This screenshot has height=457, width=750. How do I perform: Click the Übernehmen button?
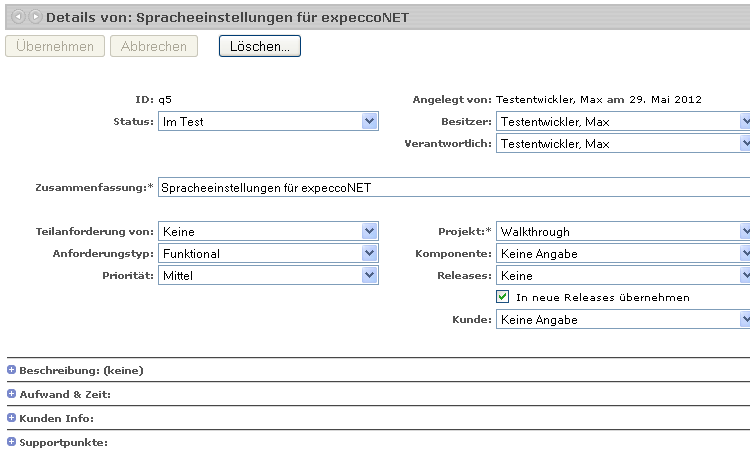(x=55, y=47)
